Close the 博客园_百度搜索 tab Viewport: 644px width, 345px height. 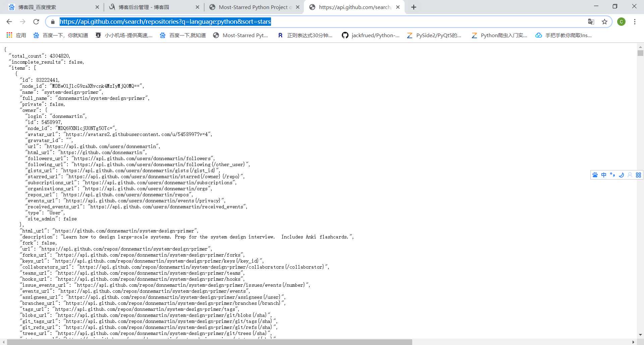point(97,7)
